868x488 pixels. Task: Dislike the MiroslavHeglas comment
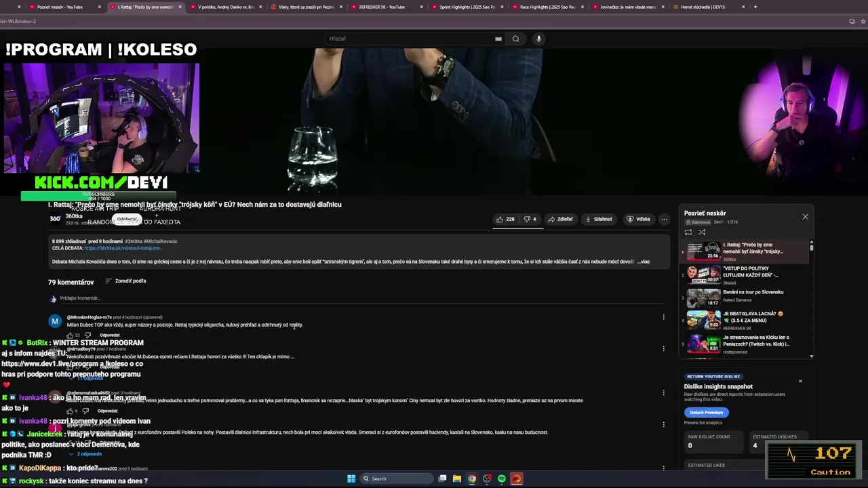(87, 335)
